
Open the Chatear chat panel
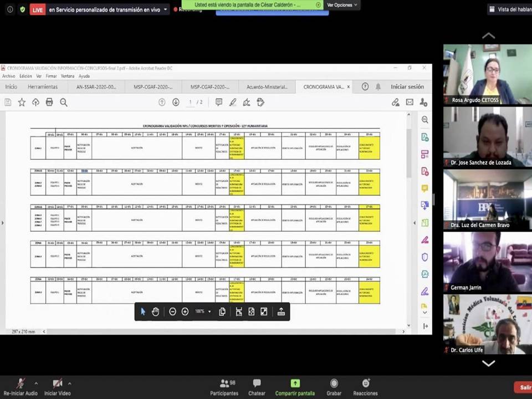[x=257, y=387]
